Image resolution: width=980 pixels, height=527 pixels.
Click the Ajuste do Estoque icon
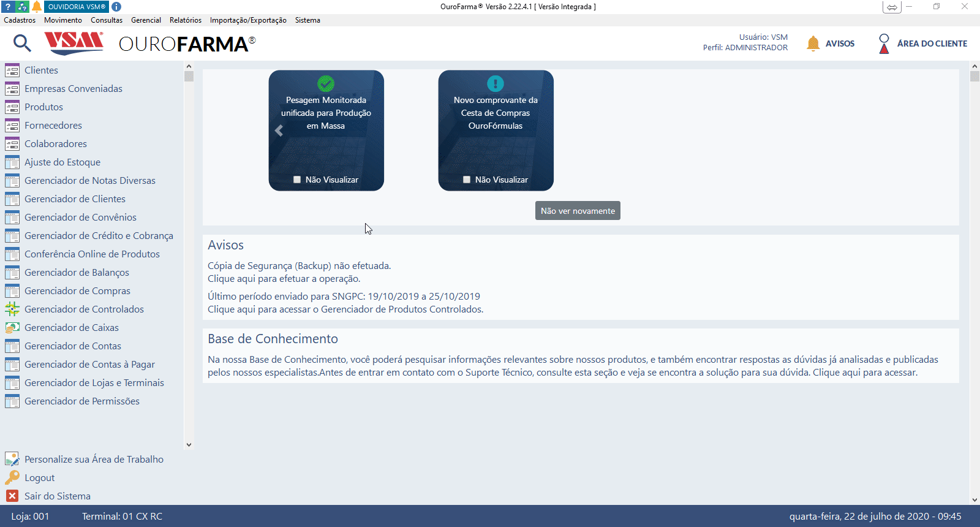tap(12, 162)
